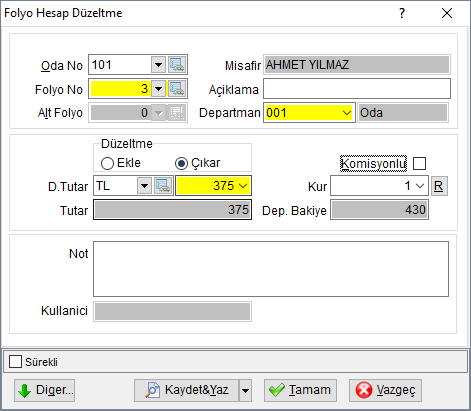Open the folio lookup icon beside Folyo No
Image resolution: width=471 pixels, height=411 pixels.
click(177, 89)
